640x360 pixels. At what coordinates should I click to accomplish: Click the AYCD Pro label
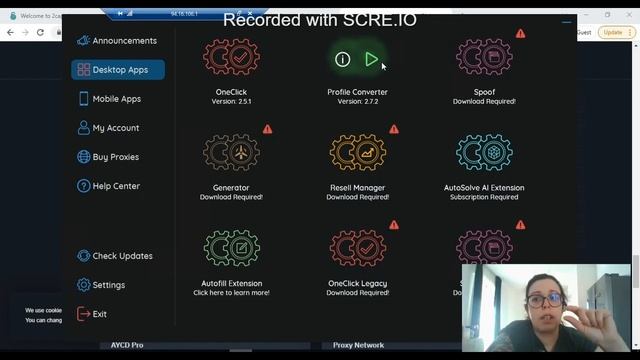coord(127,345)
